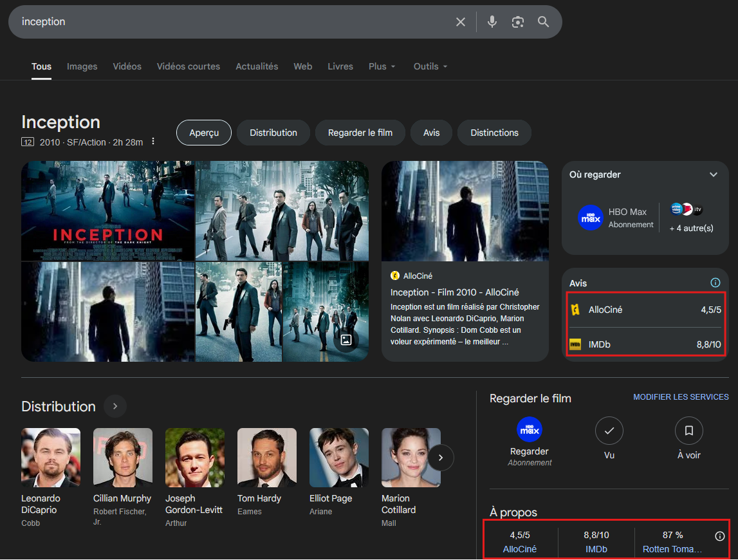Image resolution: width=738 pixels, height=560 pixels.
Task: Open the Actualités tab
Action: coord(257,66)
